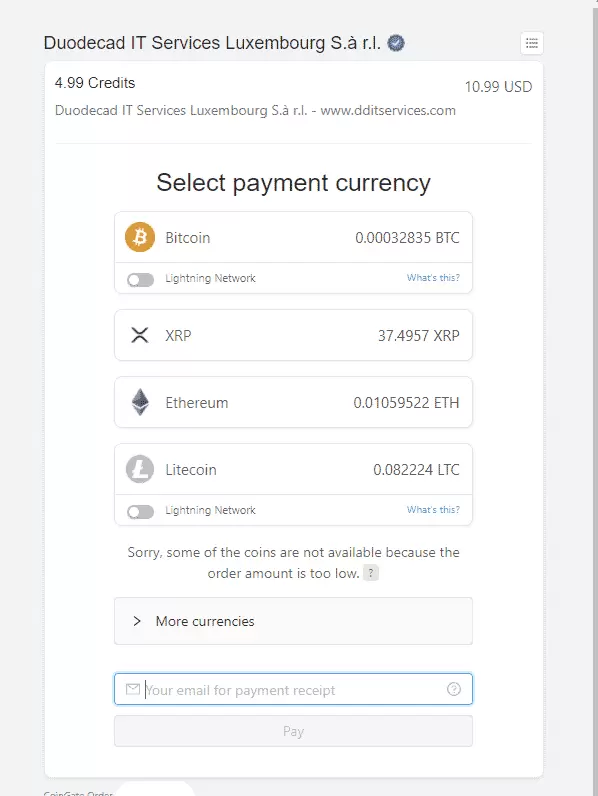
Task: Click the email field help icon
Action: click(454, 689)
